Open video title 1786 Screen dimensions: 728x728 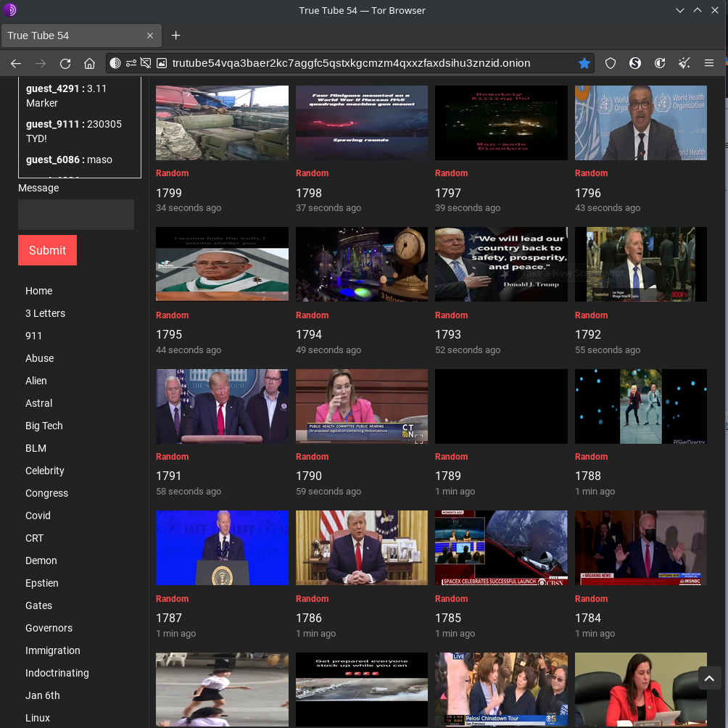coord(309,618)
